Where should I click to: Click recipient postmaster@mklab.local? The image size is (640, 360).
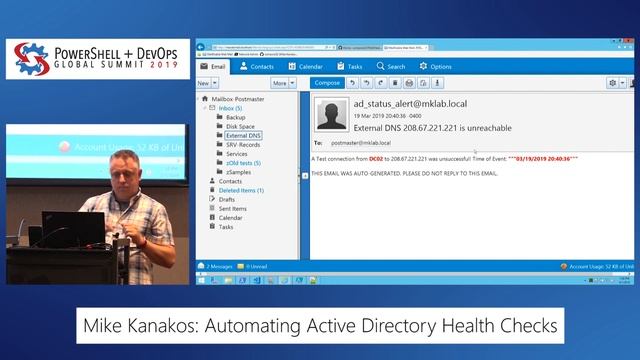[x=361, y=143]
